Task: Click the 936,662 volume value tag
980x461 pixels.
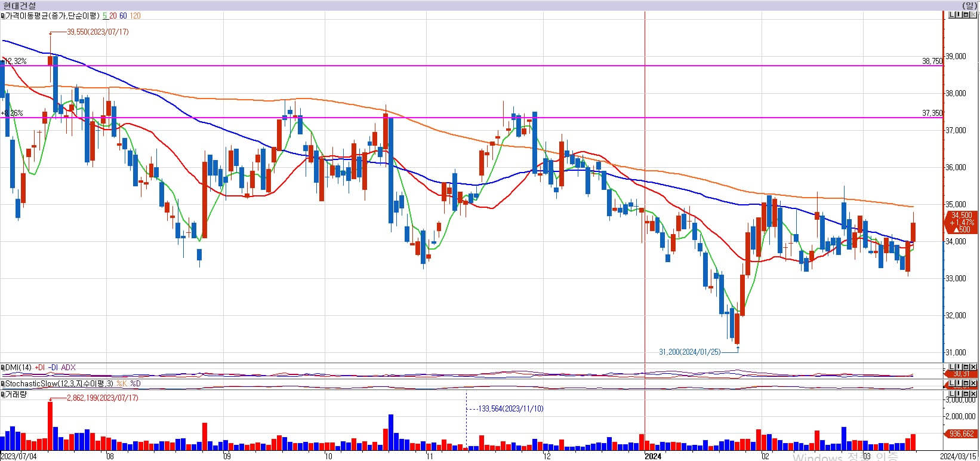Action: coord(962,434)
